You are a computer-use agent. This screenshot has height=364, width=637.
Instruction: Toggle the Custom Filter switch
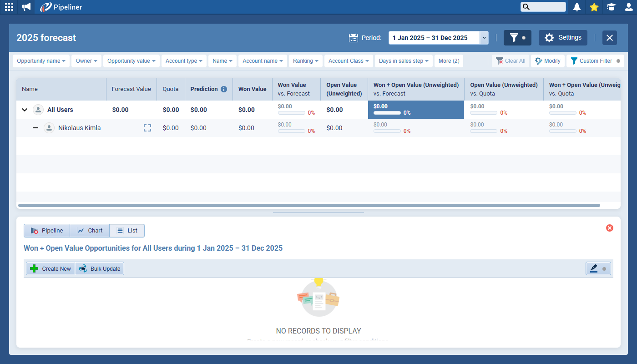point(618,61)
